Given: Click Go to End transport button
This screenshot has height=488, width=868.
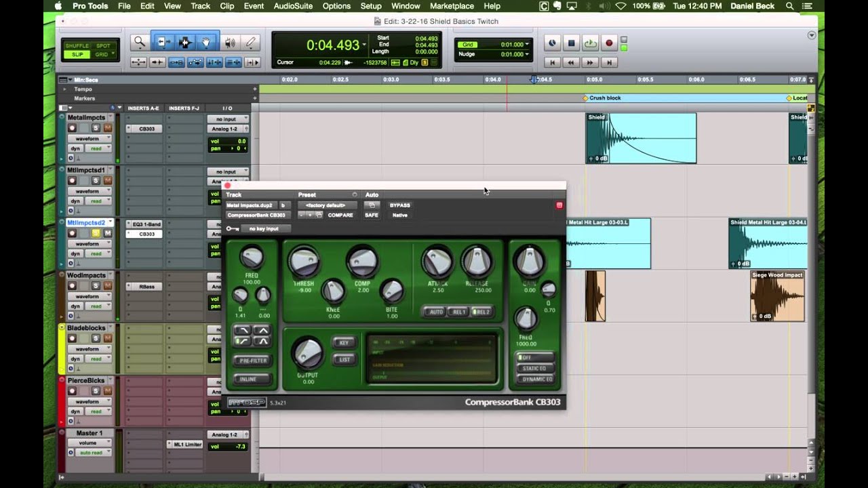Looking at the screenshot, I should coord(609,62).
